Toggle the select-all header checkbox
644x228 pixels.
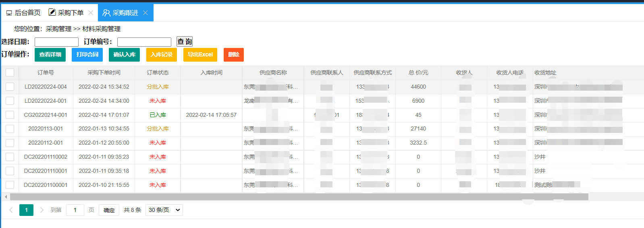coord(10,73)
